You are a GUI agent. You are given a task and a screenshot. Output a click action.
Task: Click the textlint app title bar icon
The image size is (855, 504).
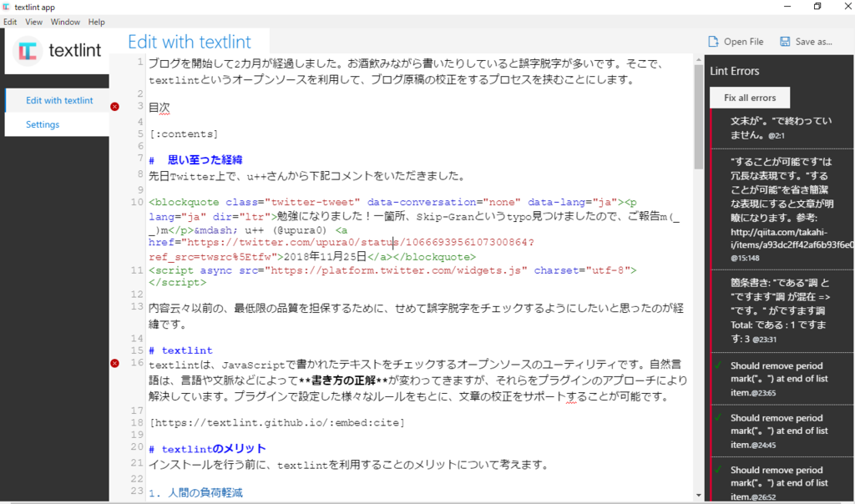[6, 7]
